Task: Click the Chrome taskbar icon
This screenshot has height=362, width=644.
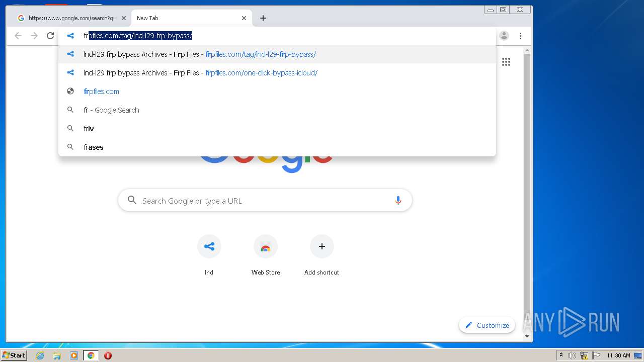Action: coord(91,355)
